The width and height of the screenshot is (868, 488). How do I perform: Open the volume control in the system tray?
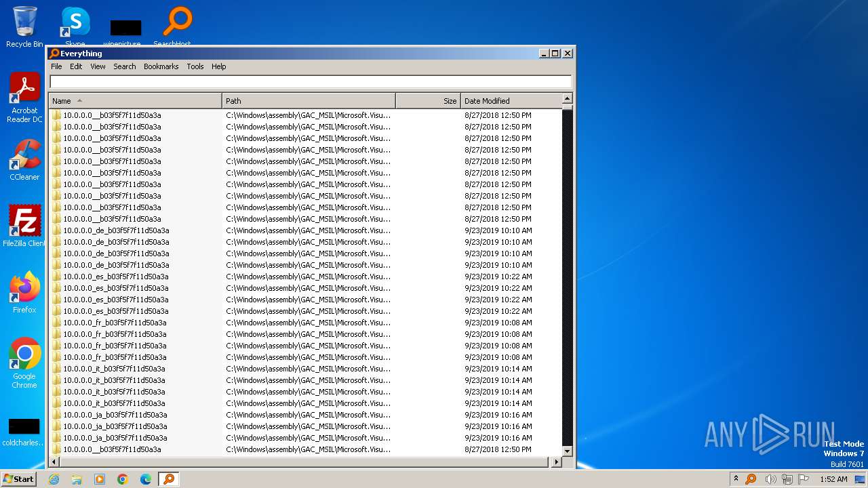pos(770,479)
